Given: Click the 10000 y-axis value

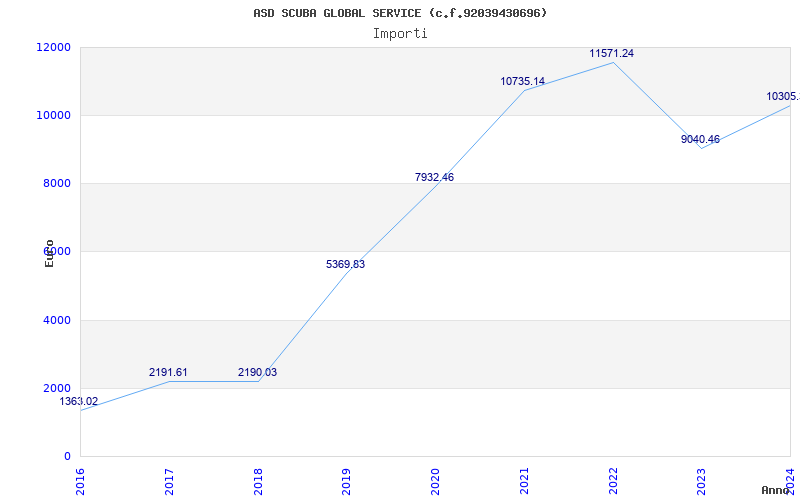Looking at the screenshot, I should (53, 115).
